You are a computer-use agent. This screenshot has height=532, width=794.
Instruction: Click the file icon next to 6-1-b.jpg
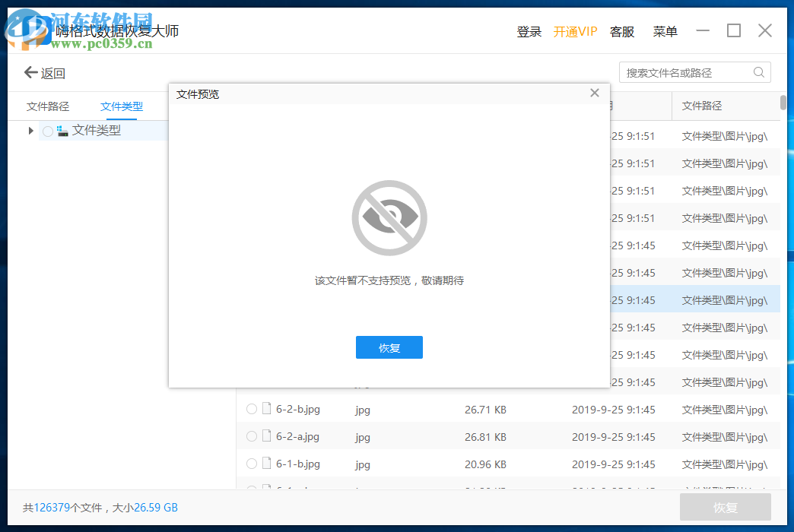(x=266, y=464)
